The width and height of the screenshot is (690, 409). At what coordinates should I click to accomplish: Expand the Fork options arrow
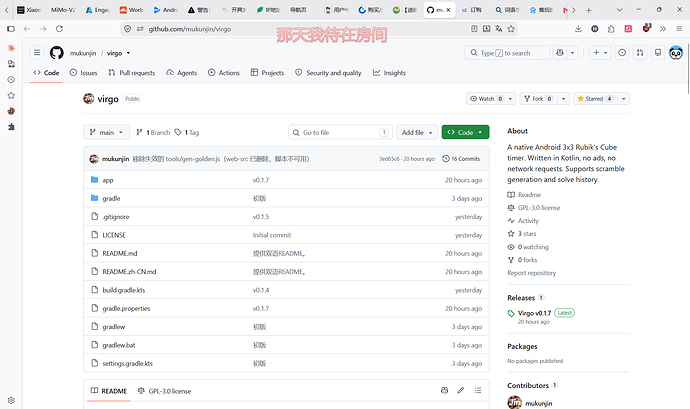coord(563,99)
